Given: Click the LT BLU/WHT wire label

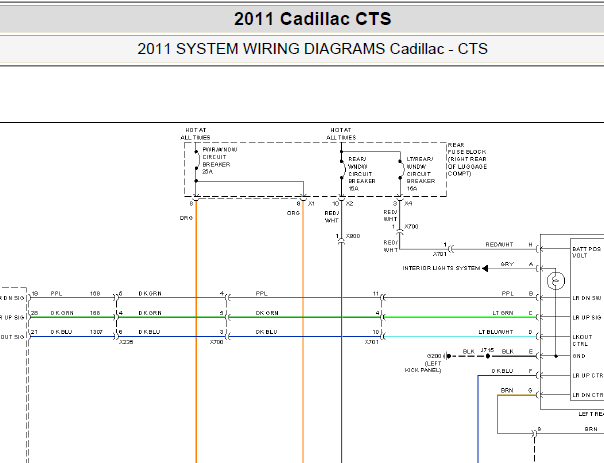Looking at the screenshot, I should pyautogui.click(x=495, y=332).
